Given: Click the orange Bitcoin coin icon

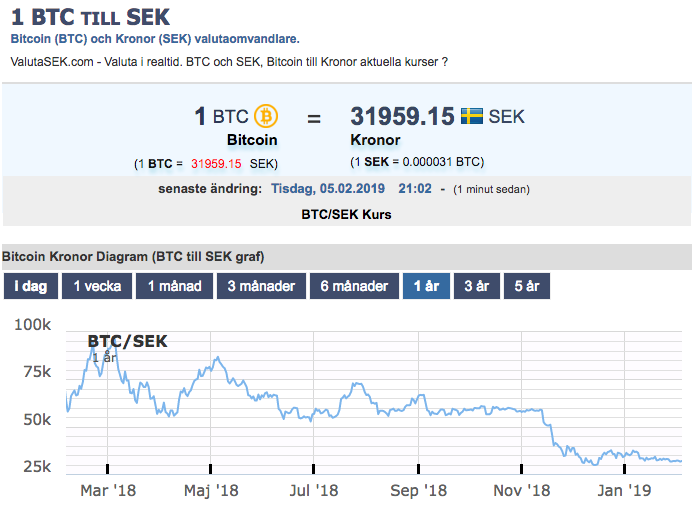Looking at the screenshot, I should pos(266,116).
